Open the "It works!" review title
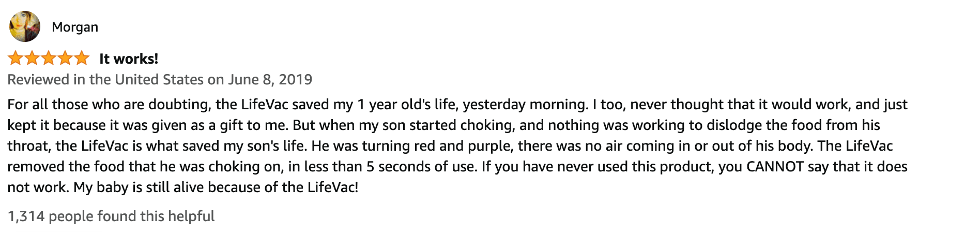Screen dimensions: 980x232 pos(129,59)
